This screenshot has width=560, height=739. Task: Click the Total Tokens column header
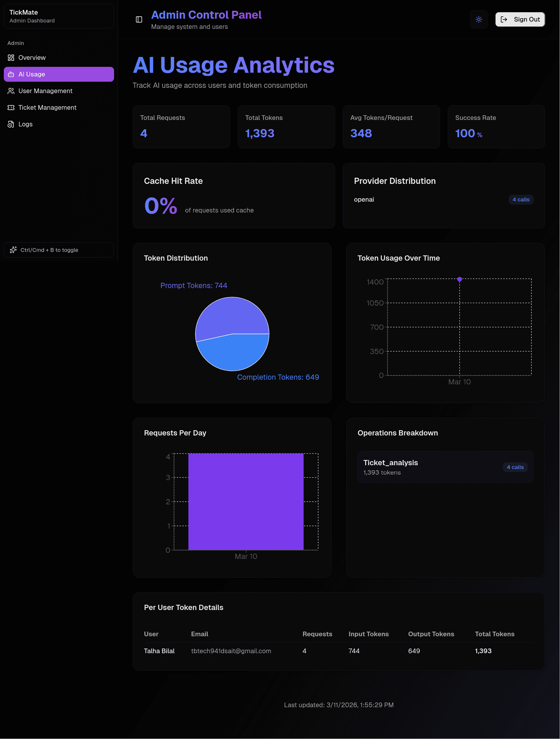click(x=495, y=634)
